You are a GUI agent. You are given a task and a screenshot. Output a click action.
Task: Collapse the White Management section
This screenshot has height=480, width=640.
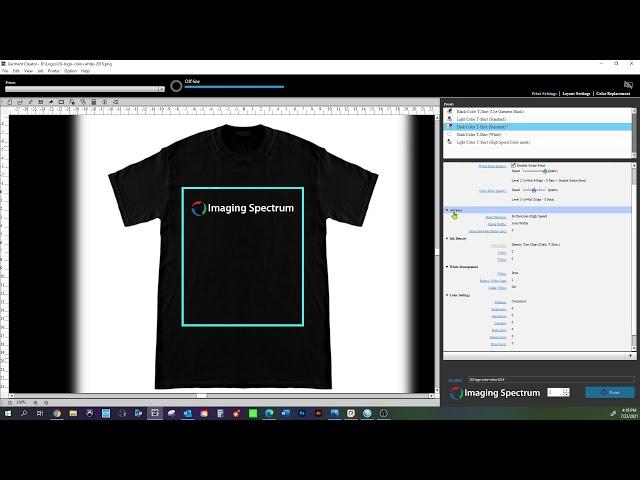tap(447, 267)
